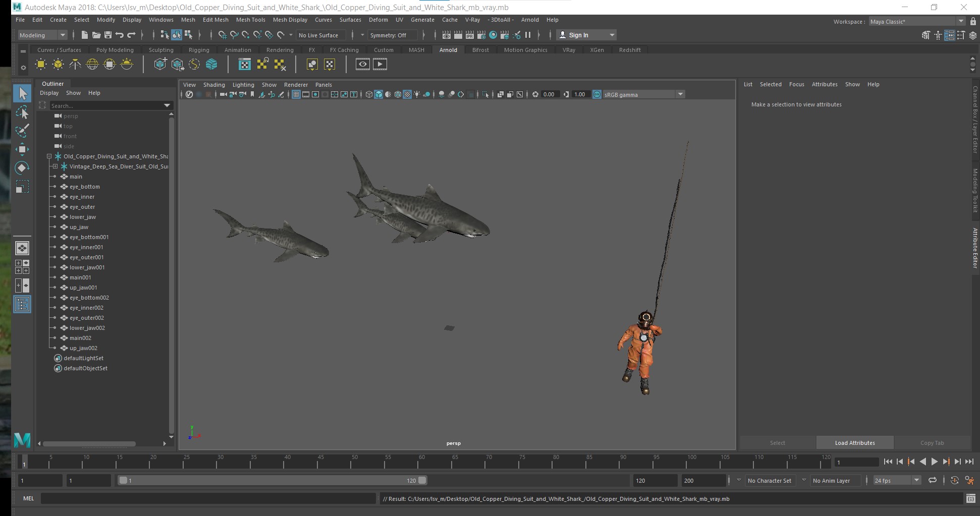Click the Undo arrow icon
This screenshot has width=980, height=516.
120,35
